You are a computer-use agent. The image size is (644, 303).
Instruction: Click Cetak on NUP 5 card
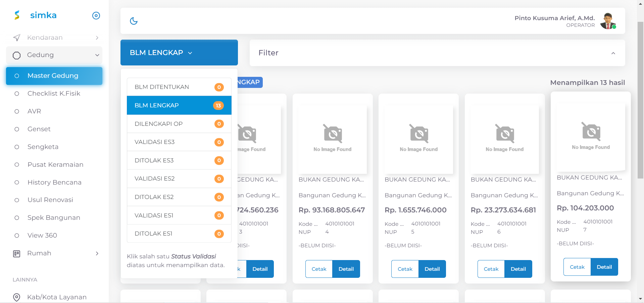pos(405,269)
